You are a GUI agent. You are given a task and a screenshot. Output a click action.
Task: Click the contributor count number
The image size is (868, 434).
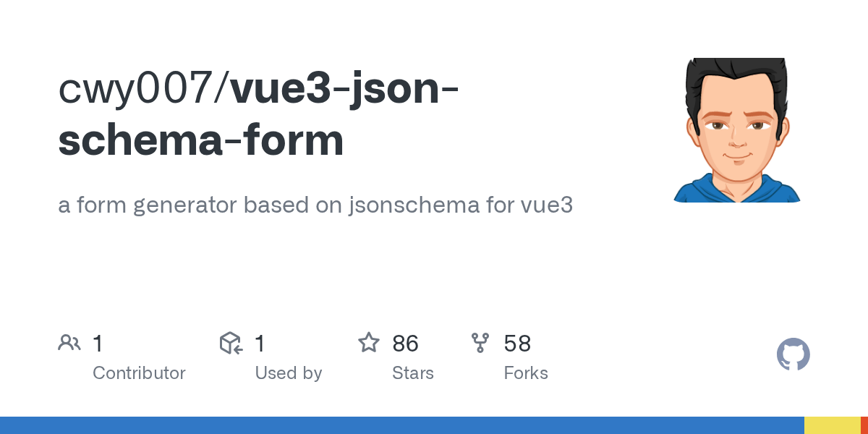(98, 344)
